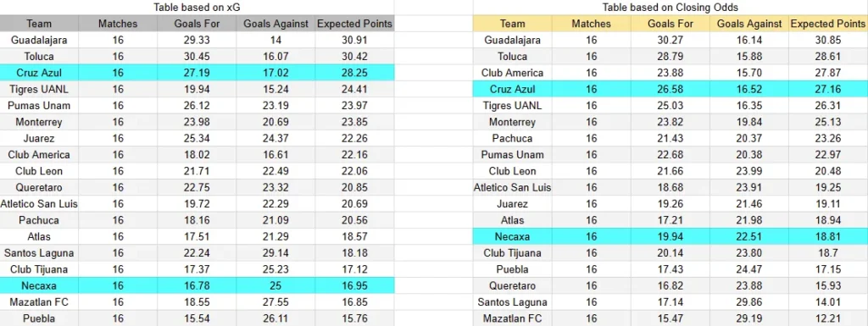The width and height of the screenshot is (868, 326).
Task: Click the Table based on xG title
Action: (x=197, y=7)
